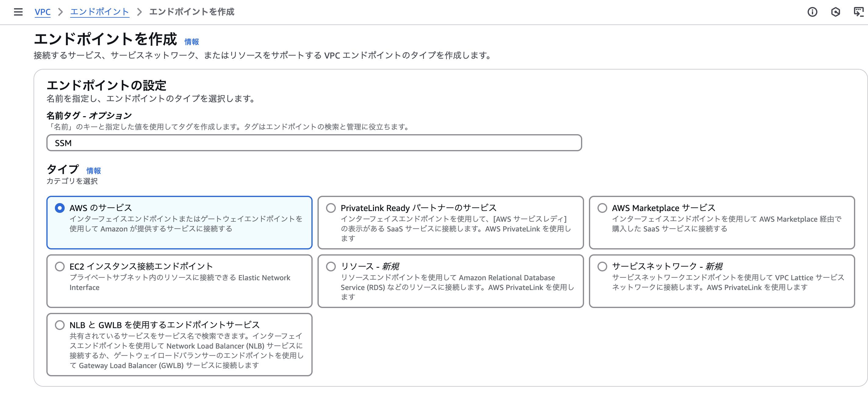Select the PrivateLink Ready パートナーのサービス radio button
Screen dimensions: 868x394
(x=331, y=208)
